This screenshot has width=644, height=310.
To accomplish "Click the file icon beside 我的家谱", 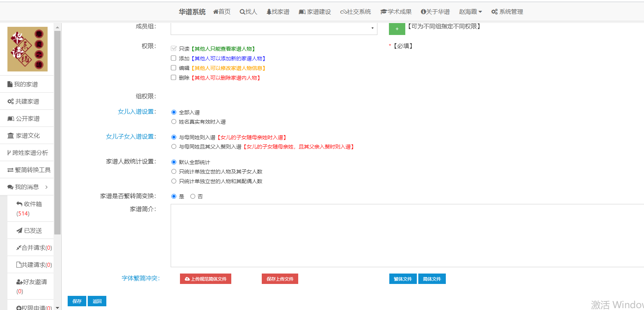I will pyautogui.click(x=10, y=84).
